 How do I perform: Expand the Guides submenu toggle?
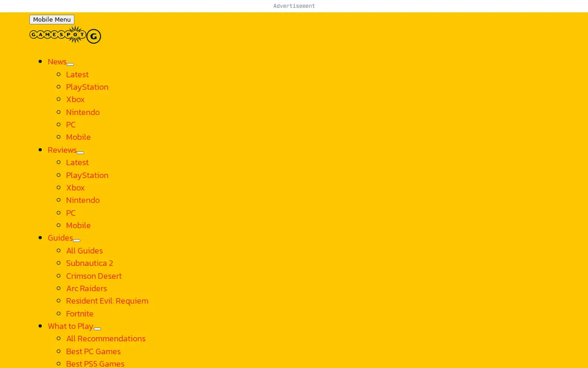[77, 240]
